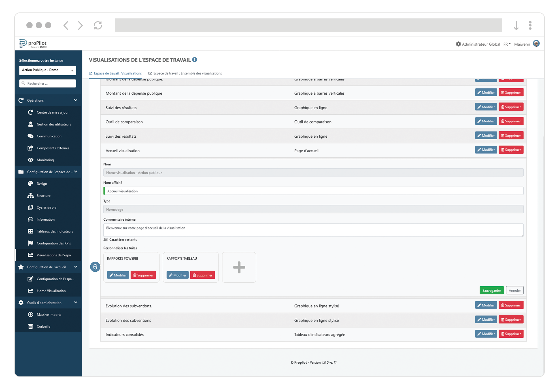This screenshot has height=392, width=559.
Task: Open the FR language dropdown
Action: (507, 44)
